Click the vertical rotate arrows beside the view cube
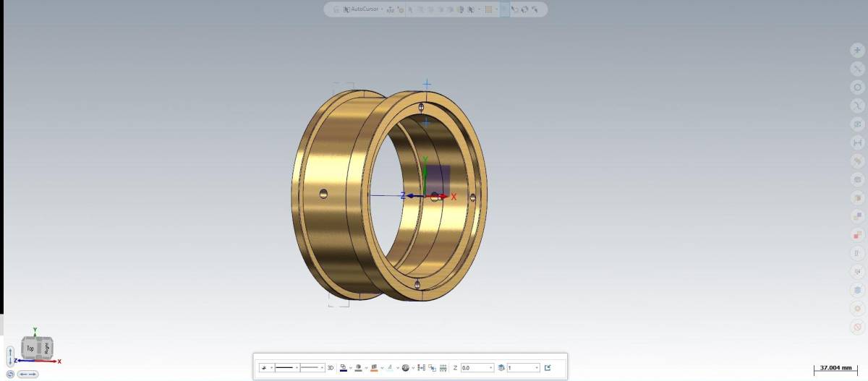 10,356
